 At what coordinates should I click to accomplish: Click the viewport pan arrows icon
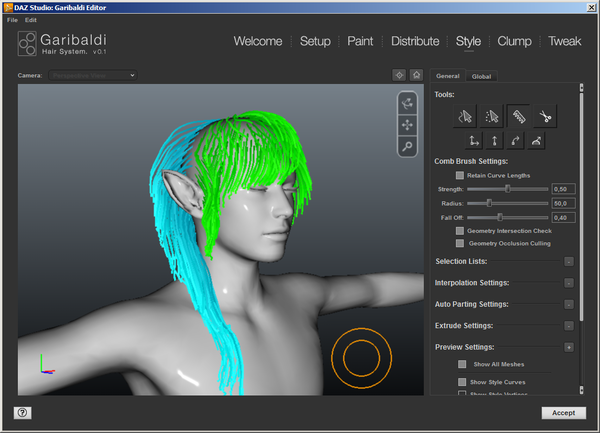[x=408, y=125]
